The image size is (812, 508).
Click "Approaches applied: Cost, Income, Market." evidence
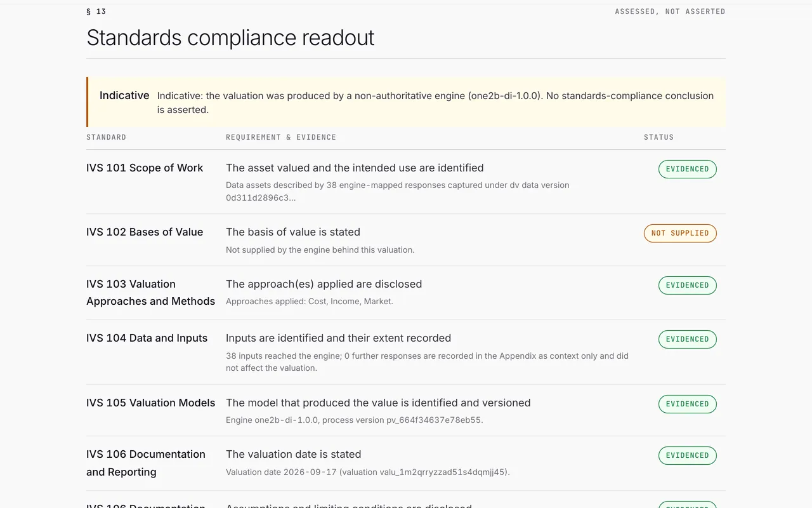click(x=310, y=301)
